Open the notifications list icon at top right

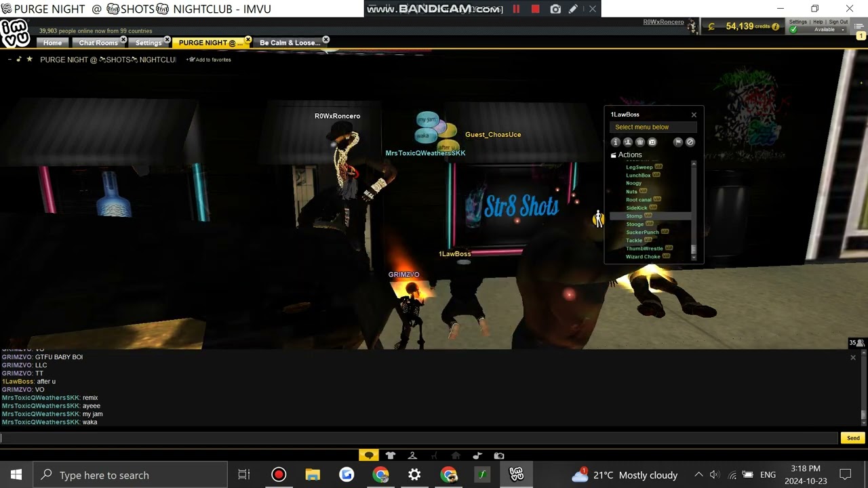860,26
